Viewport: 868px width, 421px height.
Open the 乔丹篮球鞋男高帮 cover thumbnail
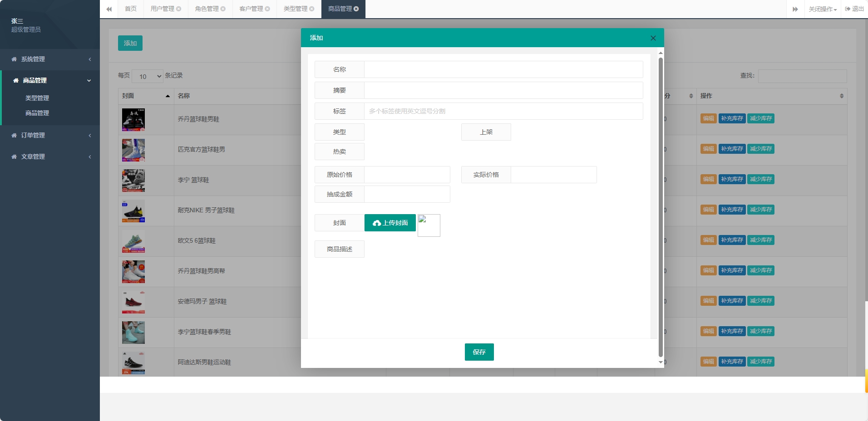tap(133, 272)
